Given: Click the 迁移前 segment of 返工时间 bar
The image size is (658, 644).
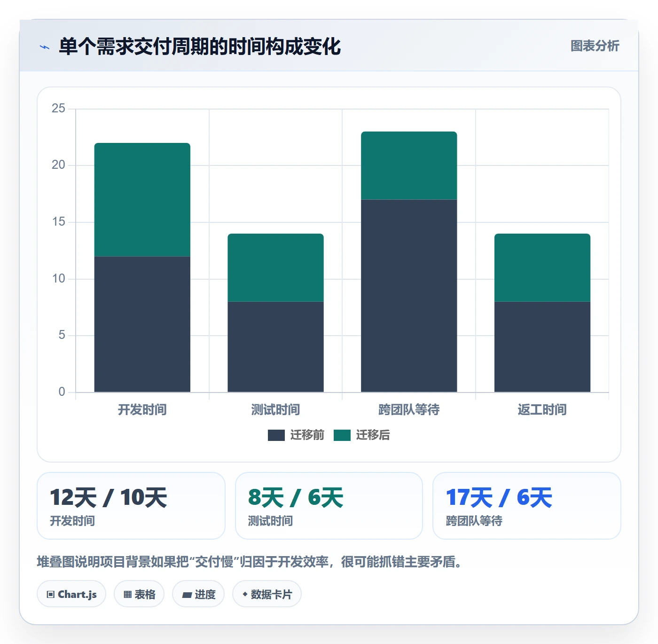Looking at the screenshot, I should (542, 347).
